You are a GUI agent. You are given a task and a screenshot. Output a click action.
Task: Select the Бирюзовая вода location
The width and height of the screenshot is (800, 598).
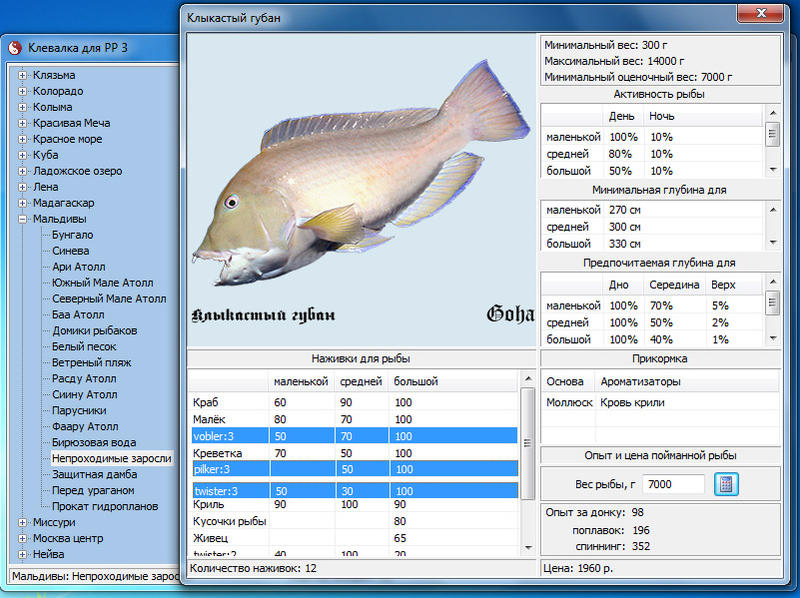[x=93, y=442]
